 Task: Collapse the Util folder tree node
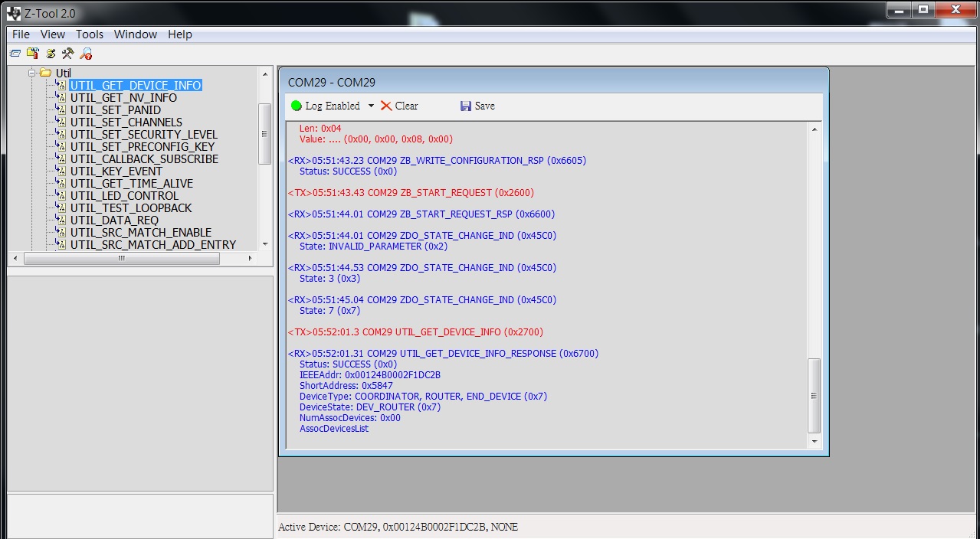click(32, 73)
